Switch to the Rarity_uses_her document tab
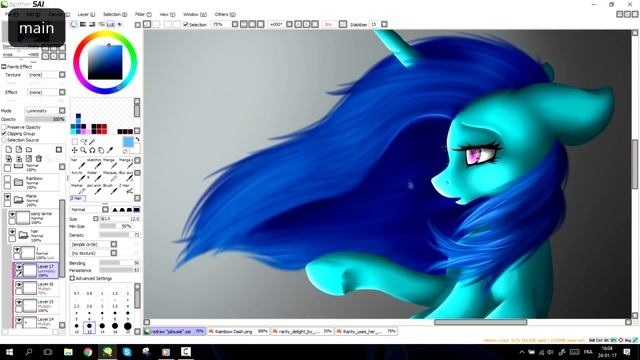This screenshot has height=360, width=640. 366,331
